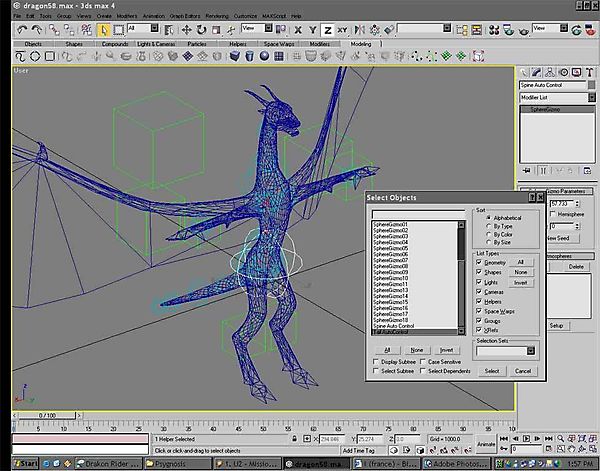Open the Modifiers menu

(127, 16)
